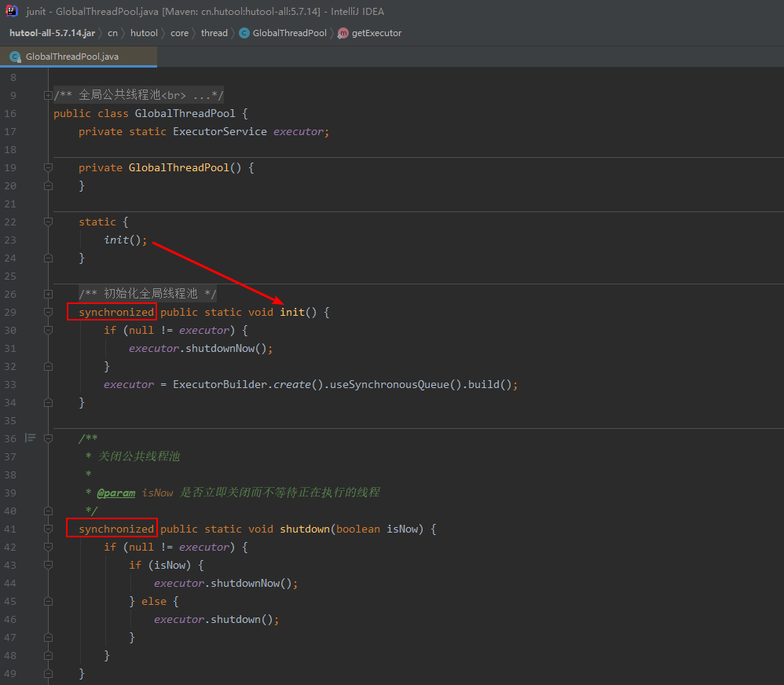Screen dimensions: 784x685
Task: Click the init() call on line 23
Action: (x=125, y=240)
